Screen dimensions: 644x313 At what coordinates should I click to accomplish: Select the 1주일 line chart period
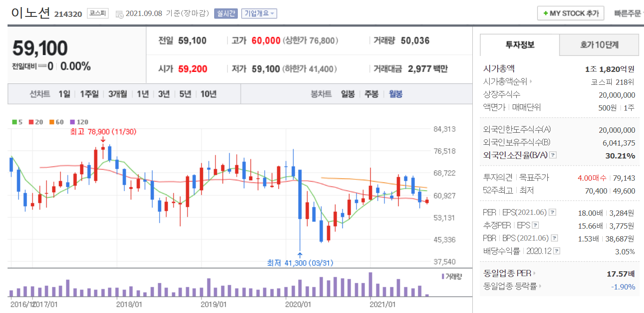[x=89, y=94]
